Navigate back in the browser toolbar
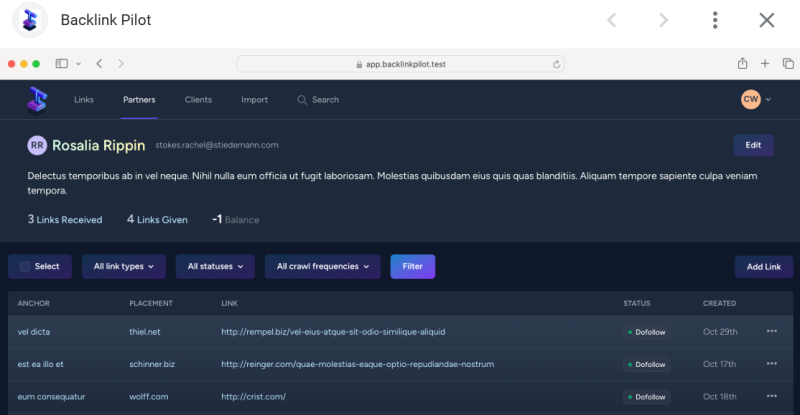Screen dimensions: 800x415 click(99, 64)
